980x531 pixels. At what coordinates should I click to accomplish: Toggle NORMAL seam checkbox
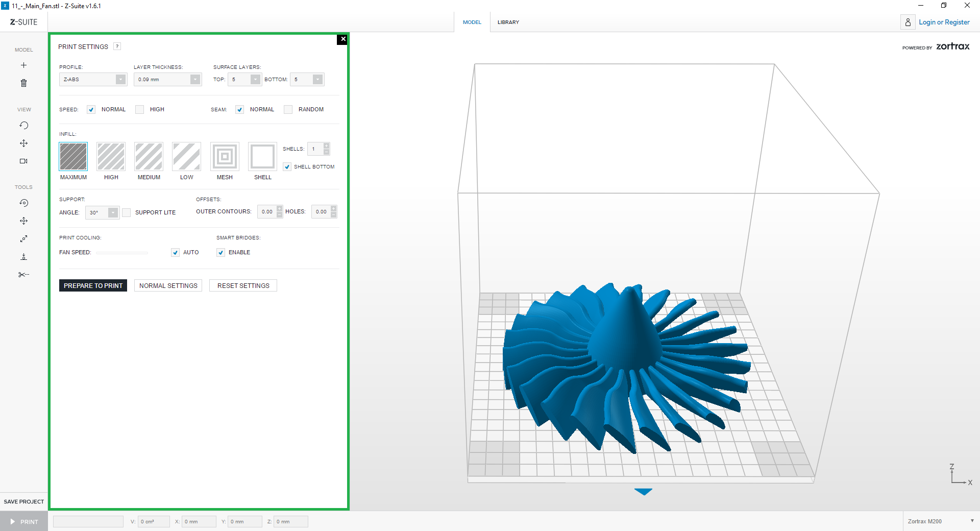(239, 110)
